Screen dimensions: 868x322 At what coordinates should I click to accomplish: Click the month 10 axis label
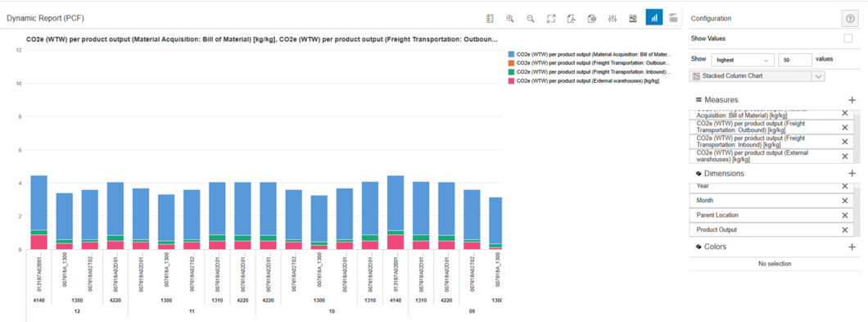[332, 311]
